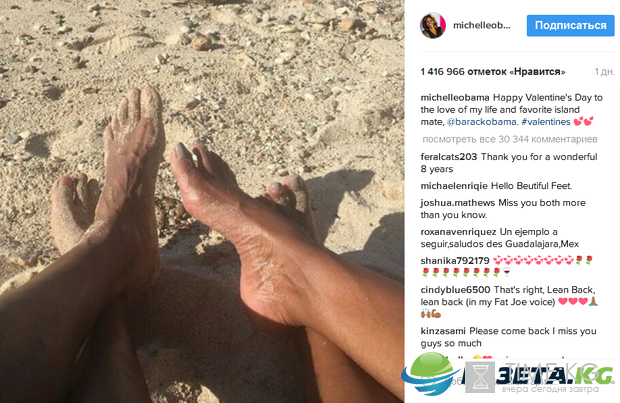Expand all 30 344 comments
The width and height of the screenshot is (620, 403).
(x=510, y=139)
